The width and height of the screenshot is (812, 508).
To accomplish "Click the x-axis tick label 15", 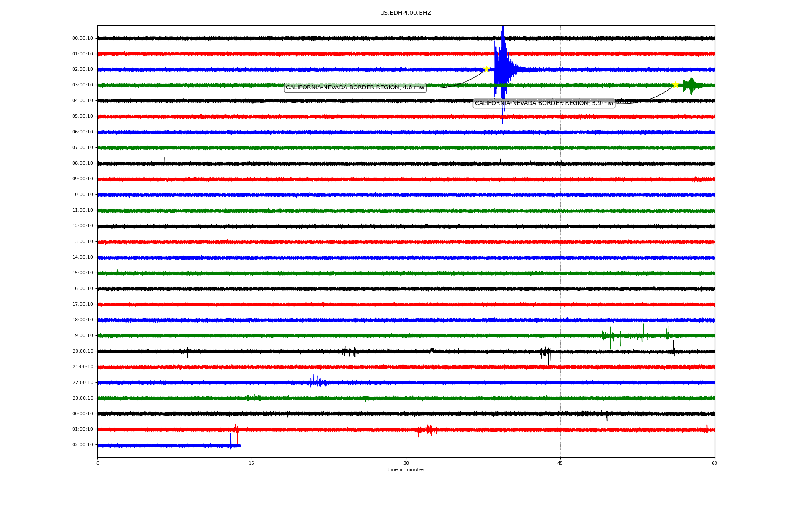I will 252,463.
